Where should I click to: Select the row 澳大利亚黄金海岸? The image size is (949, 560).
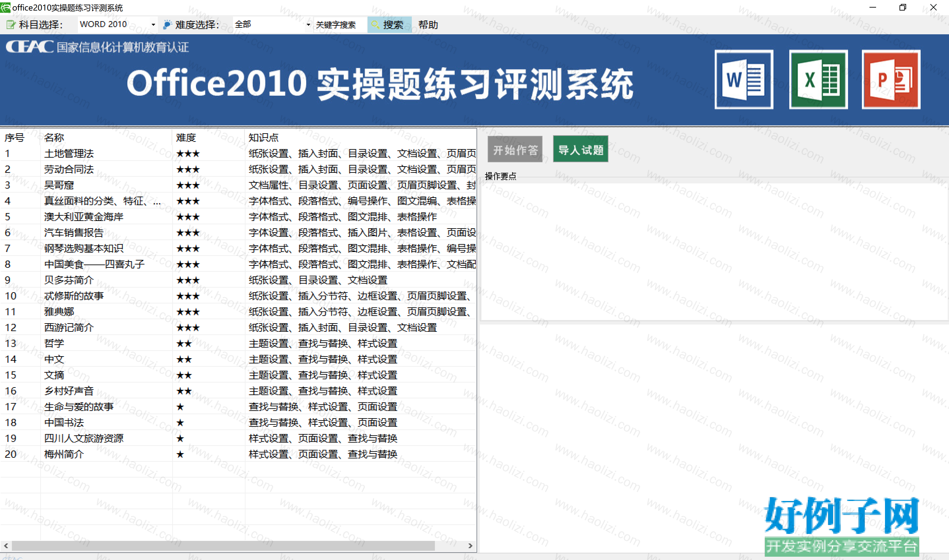(238, 217)
